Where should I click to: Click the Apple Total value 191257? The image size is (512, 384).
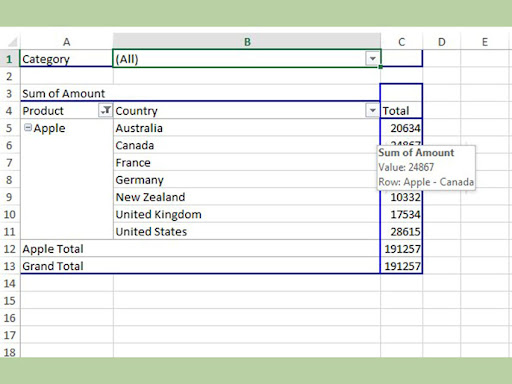point(401,249)
